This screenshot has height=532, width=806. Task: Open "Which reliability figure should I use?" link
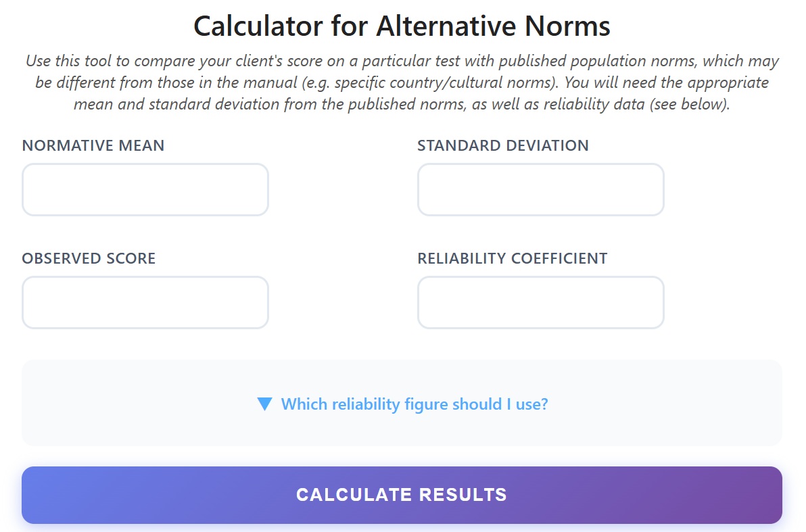[x=414, y=404]
